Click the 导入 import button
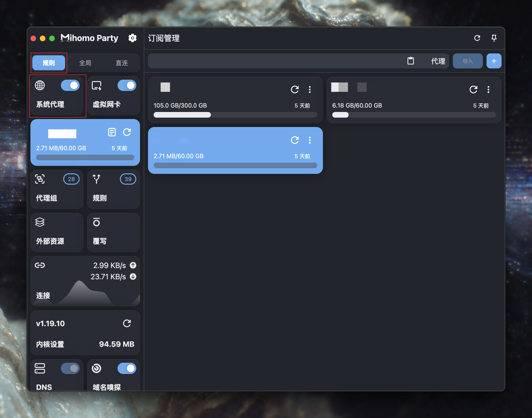532x418 pixels. pos(467,61)
